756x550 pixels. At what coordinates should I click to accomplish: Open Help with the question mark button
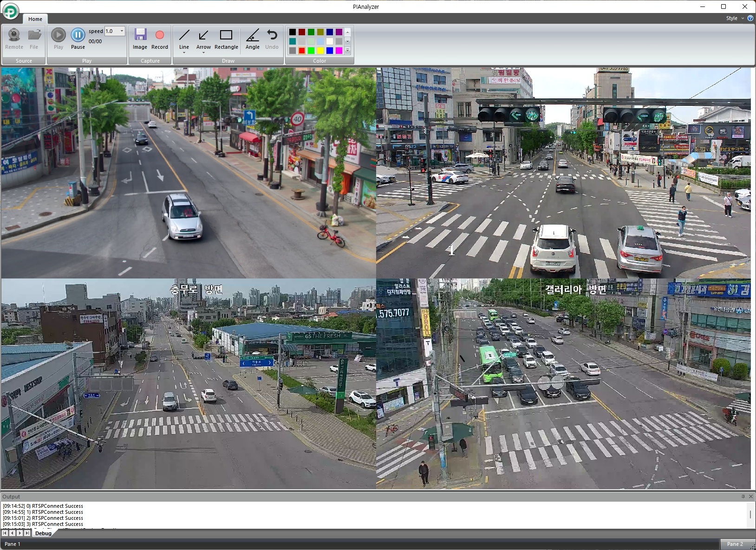(x=751, y=18)
